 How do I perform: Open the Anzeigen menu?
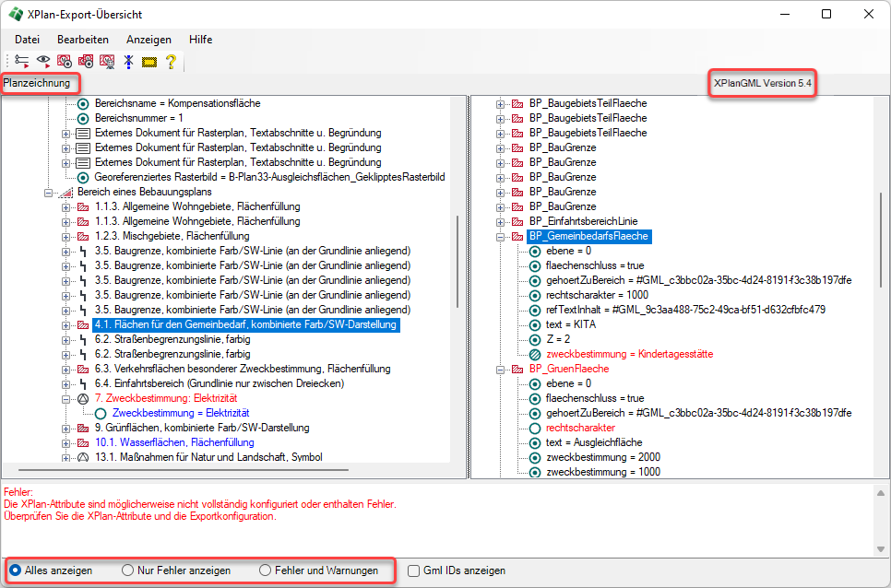pyautogui.click(x=148, y=40)
